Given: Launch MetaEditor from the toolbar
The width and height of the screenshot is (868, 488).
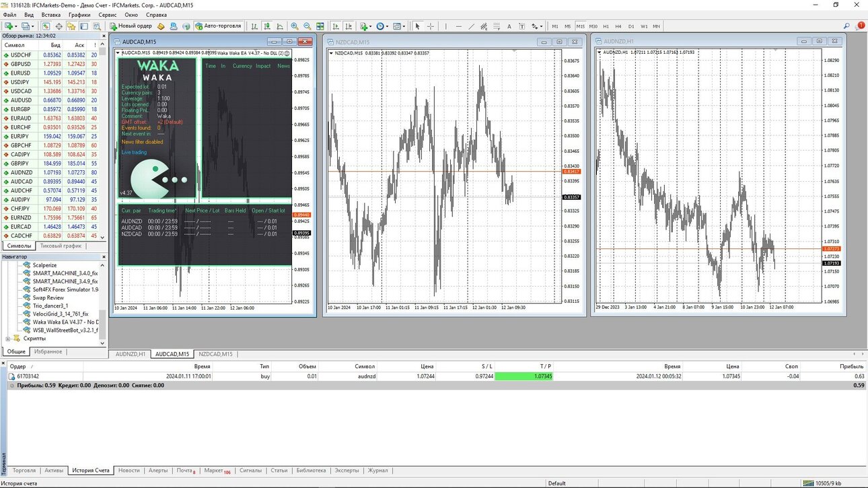Looking at the screenshot, I should 161,26.
